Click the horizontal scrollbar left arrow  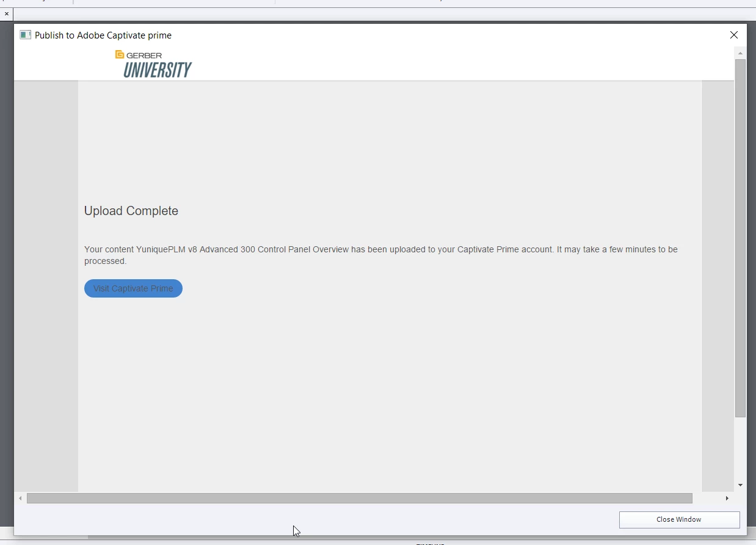20,499
